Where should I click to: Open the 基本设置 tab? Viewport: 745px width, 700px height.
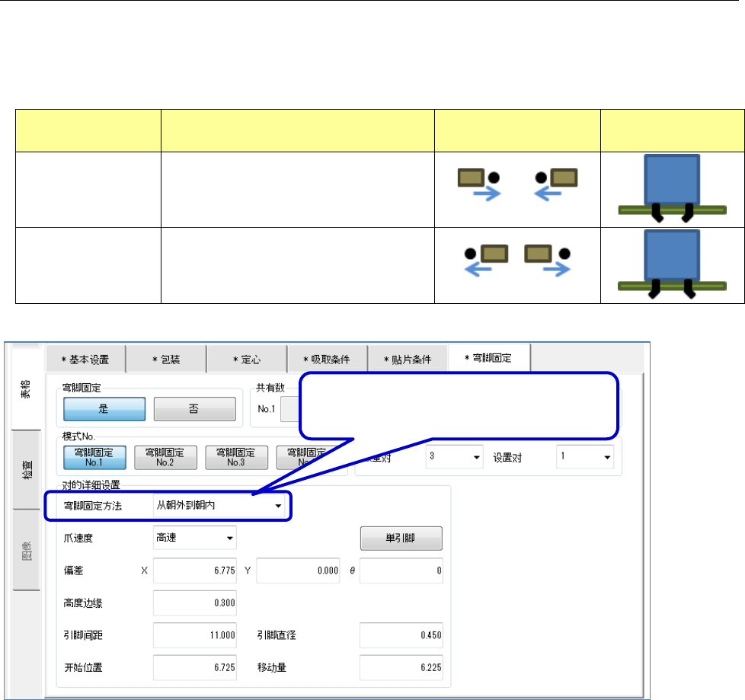tap(85, 360)
